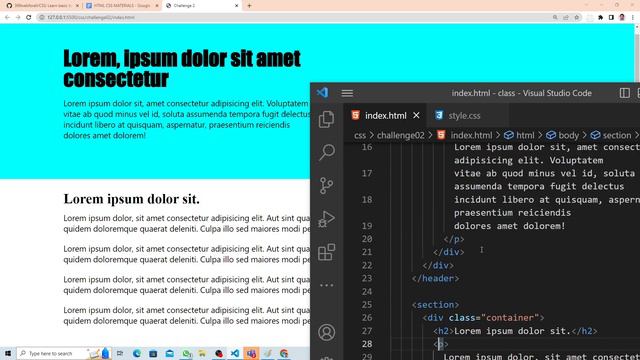
Task: Open the Search view in VS Code
Action: 327,152
